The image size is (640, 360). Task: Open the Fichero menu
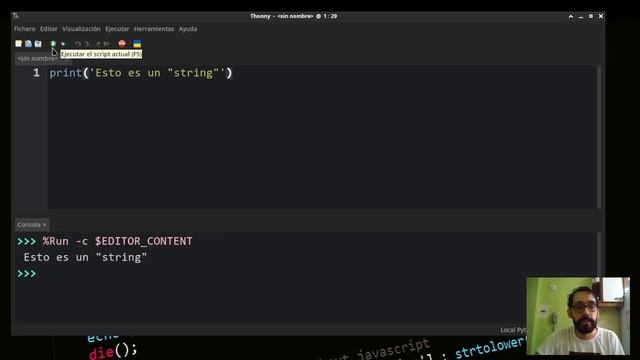click(x=24, y=29)
